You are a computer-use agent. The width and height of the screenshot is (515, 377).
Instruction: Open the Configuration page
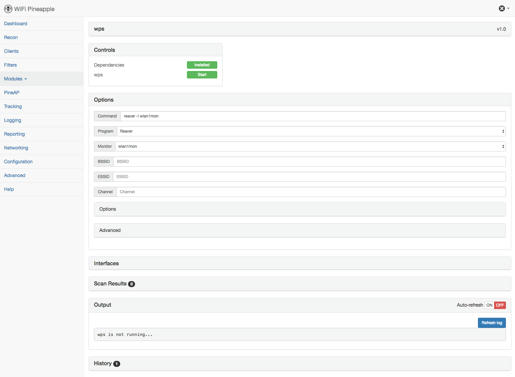[18, 162]
